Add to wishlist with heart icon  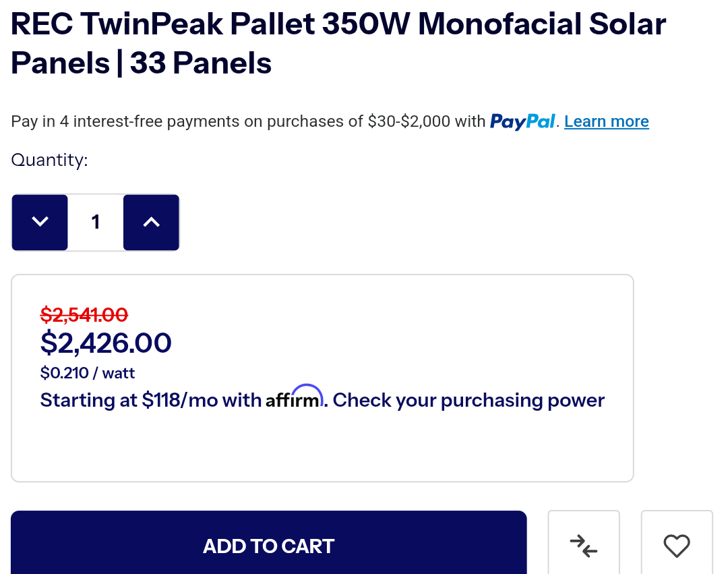pyautogui.click(x=677, y=545)
